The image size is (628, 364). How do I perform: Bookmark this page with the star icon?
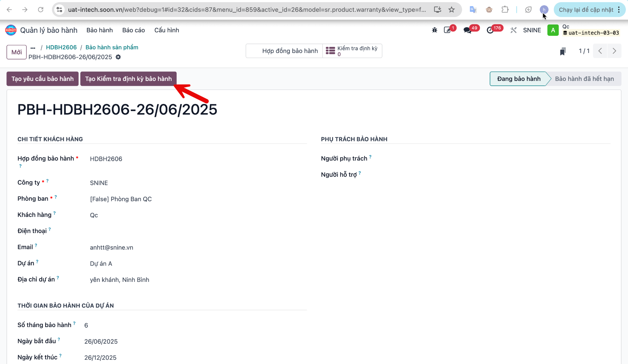point(451,10)
